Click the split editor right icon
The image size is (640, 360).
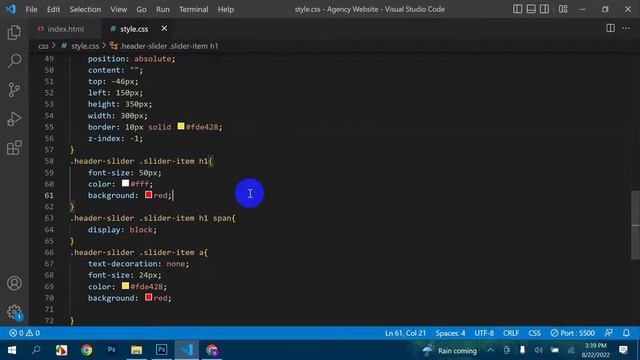coord(610,28)
